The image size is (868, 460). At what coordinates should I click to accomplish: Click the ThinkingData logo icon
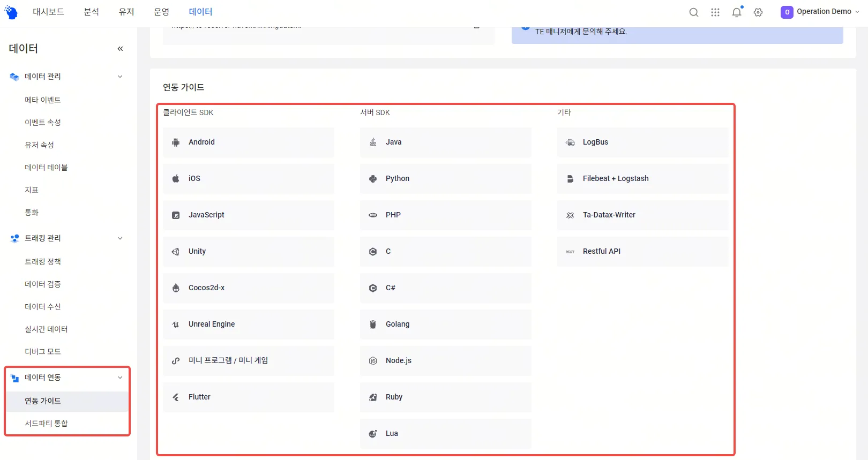(x=11, y=12)
